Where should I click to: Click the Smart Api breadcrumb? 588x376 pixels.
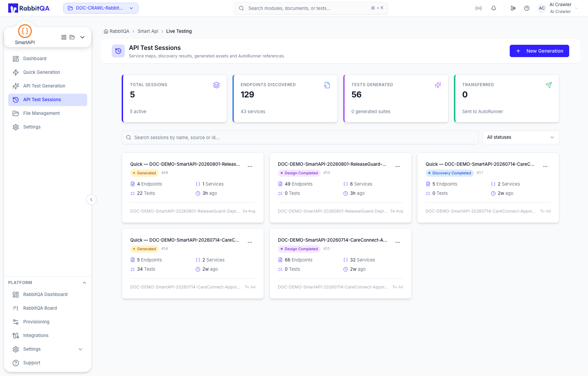(x=148, y=31)
